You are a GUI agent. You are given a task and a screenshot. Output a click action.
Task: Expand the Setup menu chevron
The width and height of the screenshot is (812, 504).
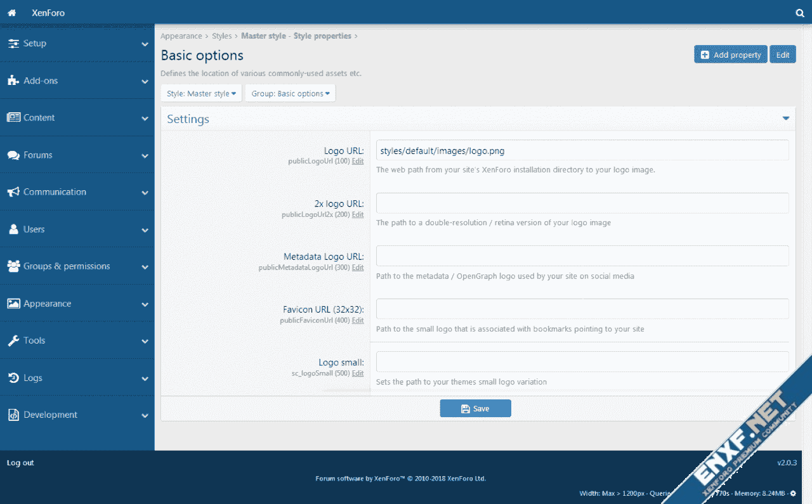point(145,44)
